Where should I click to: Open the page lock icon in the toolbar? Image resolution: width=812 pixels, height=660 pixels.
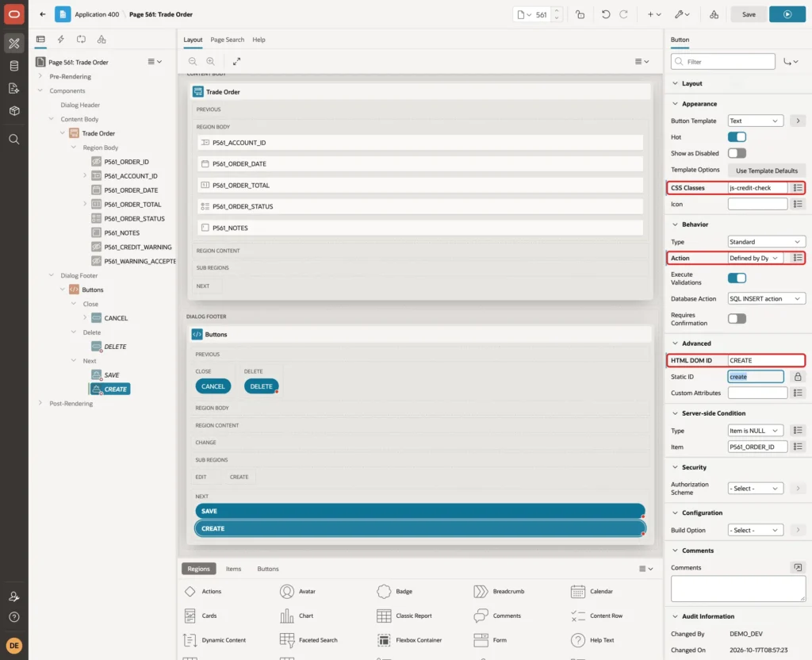(x=580, y=14)
